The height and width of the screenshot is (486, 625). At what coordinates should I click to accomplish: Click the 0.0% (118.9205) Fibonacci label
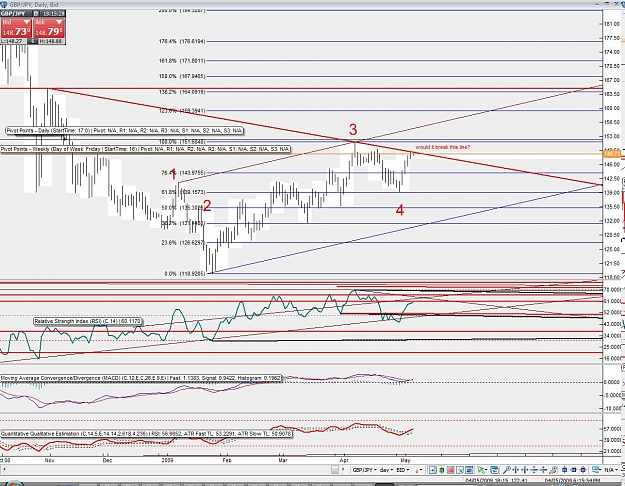tap(185, 274)
